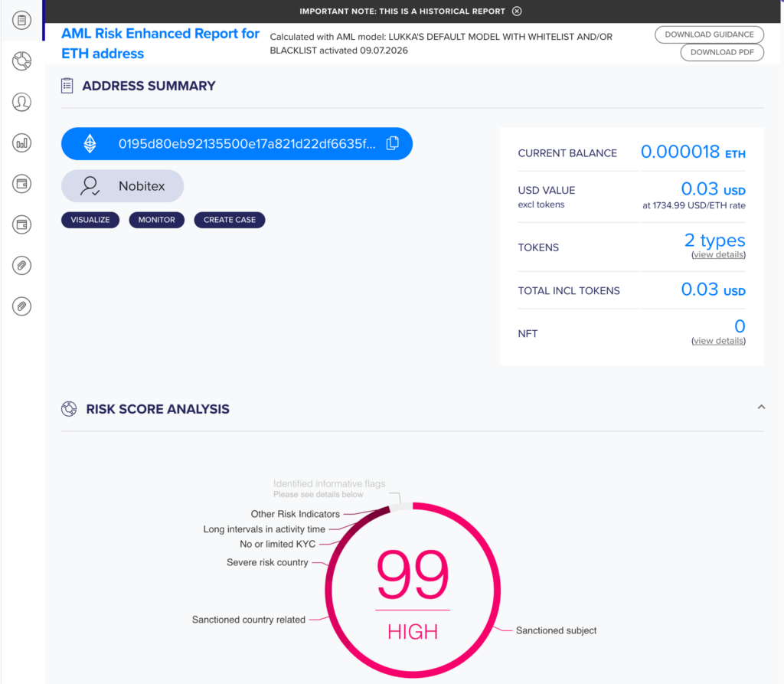Viewport: 784px width, 684px height.
Task: View details for Tokens
Action: 718,255
